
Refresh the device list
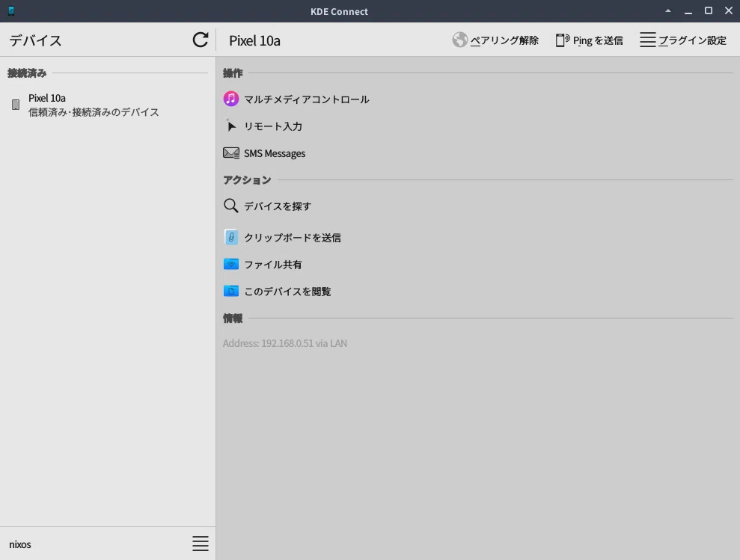[201, 40]
